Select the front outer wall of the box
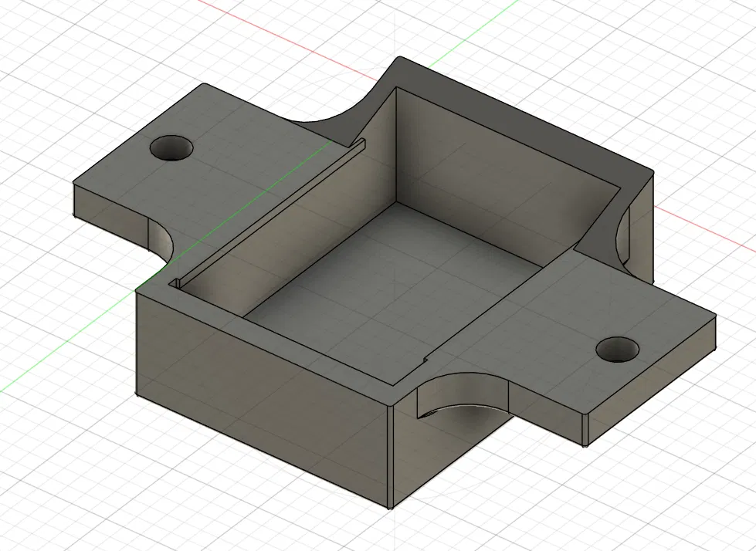Viewport: 756px width, 551px height. (263, 397)
